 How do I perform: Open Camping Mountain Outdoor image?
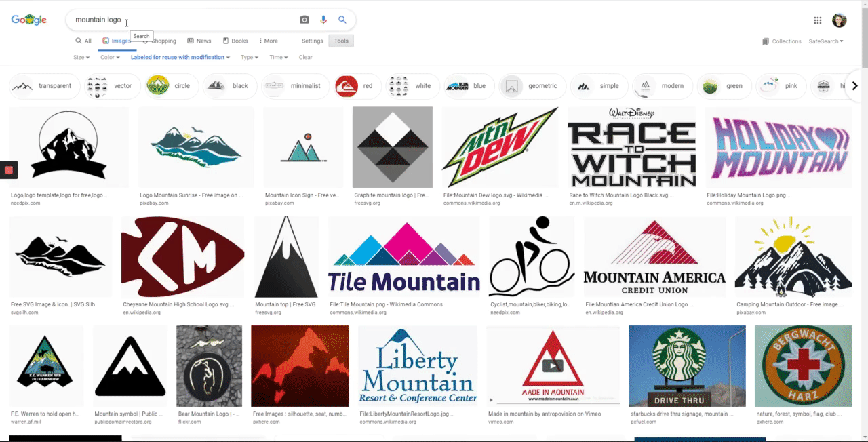[x=793, y=257]
